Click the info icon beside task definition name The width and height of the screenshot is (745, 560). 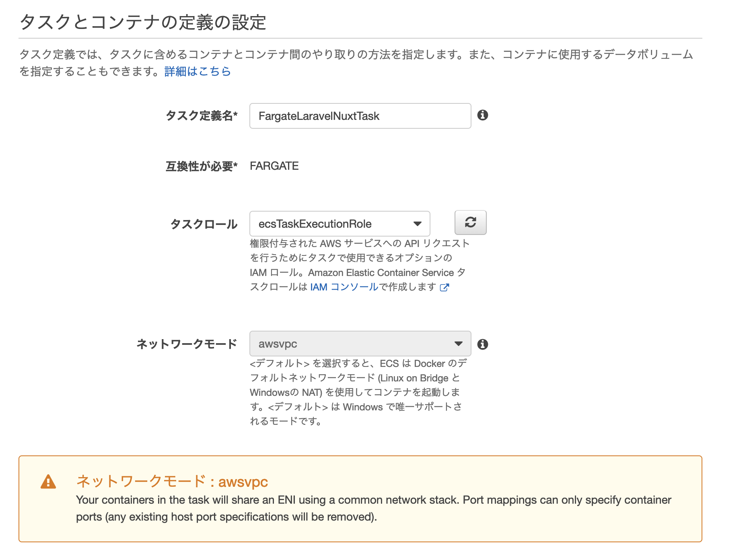click(482, 115)
